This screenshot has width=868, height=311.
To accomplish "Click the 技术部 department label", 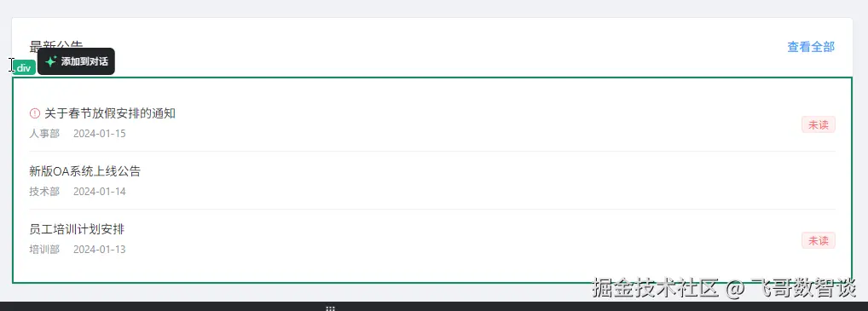I will click(x=44, y=192).
